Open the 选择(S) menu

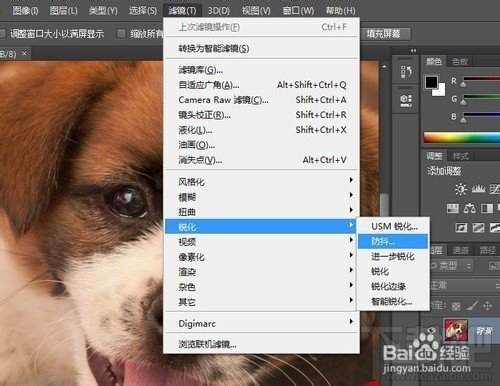click(x=143, y=11)
